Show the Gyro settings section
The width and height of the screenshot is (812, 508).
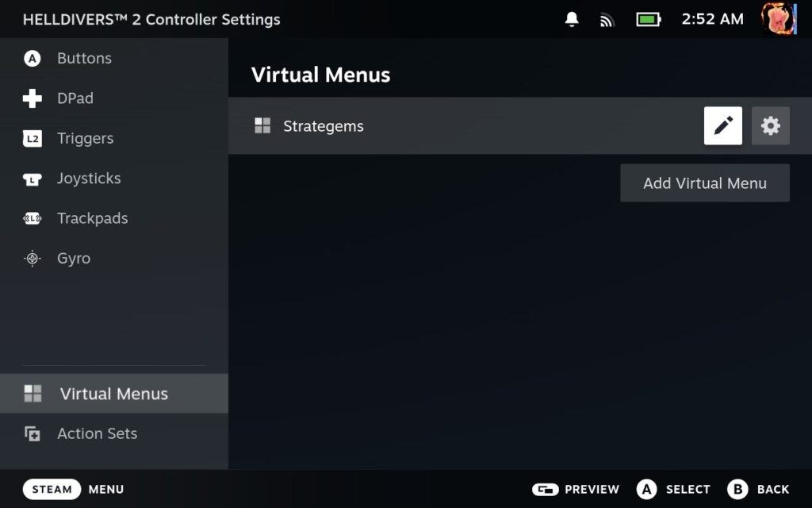(x=114, y=258)
